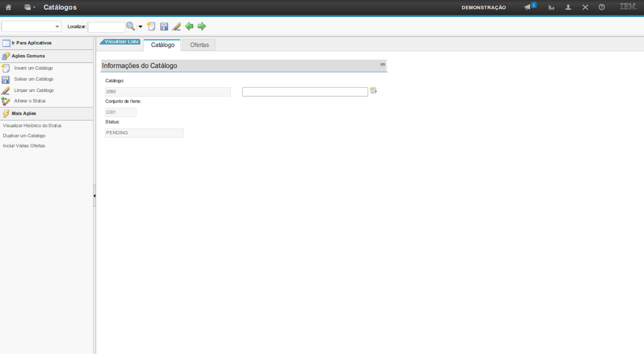
Task: Open the reports bar chart icon
Action: pos(551,7)
